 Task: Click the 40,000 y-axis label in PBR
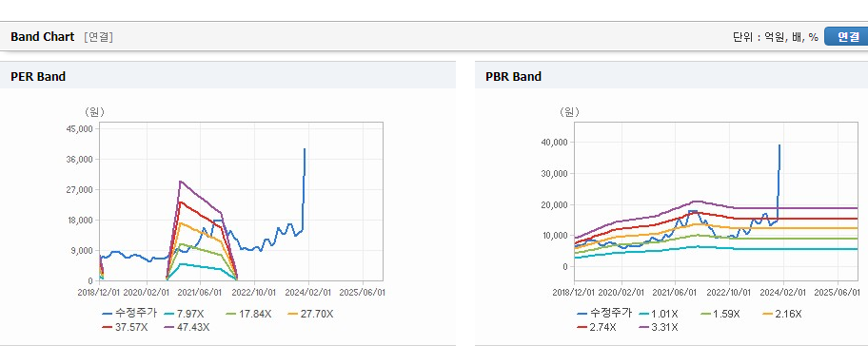click(556, 142)
